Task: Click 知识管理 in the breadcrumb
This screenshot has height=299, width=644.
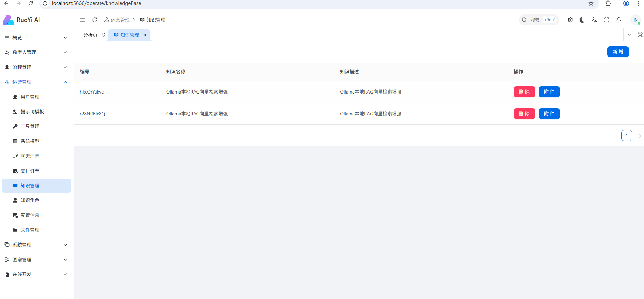Action: point(153,20)
